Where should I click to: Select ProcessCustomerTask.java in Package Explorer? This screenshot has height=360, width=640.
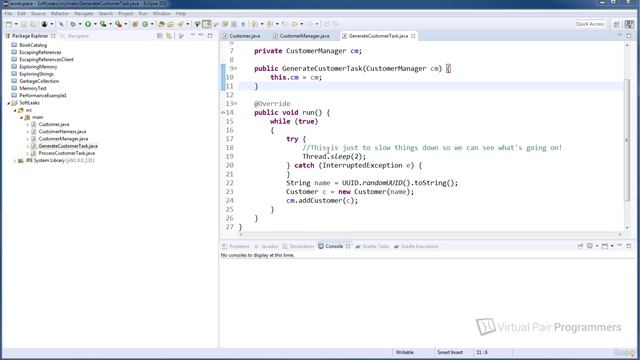pos(67,153)
